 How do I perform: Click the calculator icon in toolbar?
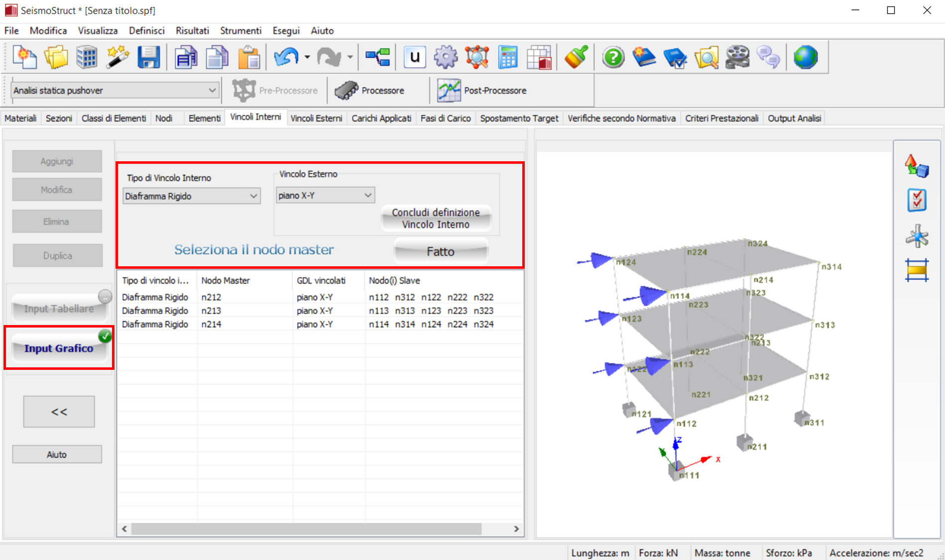pos(507,57)
